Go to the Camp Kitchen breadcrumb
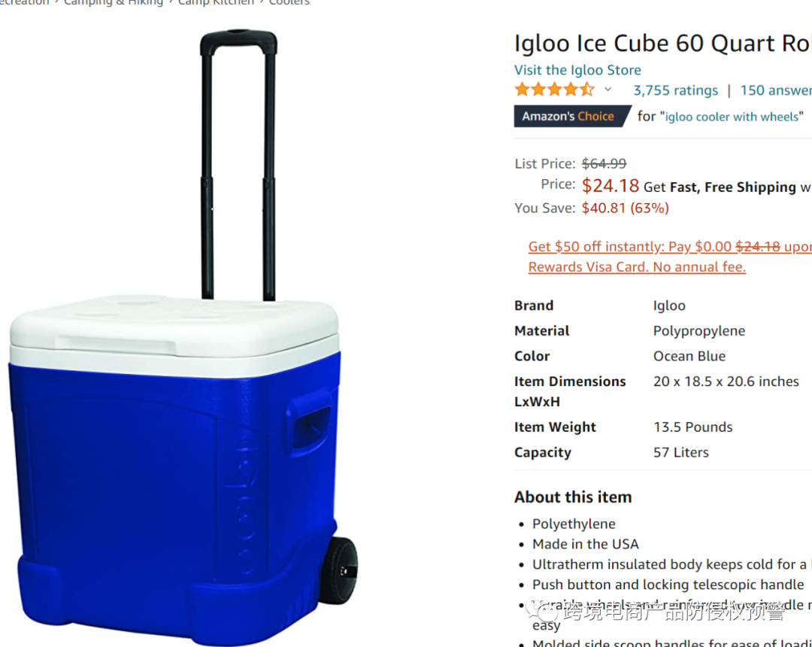The image size is (812, 647). (x=216, y=2)
